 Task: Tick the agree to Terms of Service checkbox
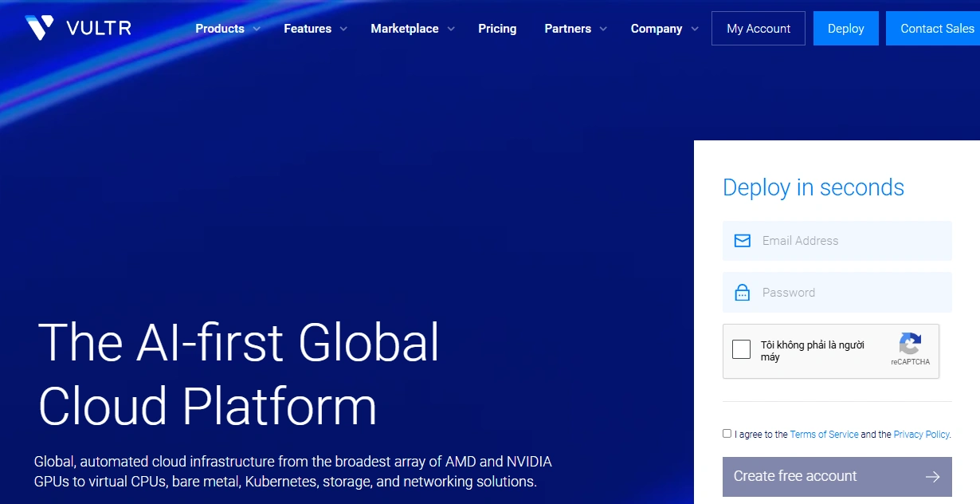(727, 434)
